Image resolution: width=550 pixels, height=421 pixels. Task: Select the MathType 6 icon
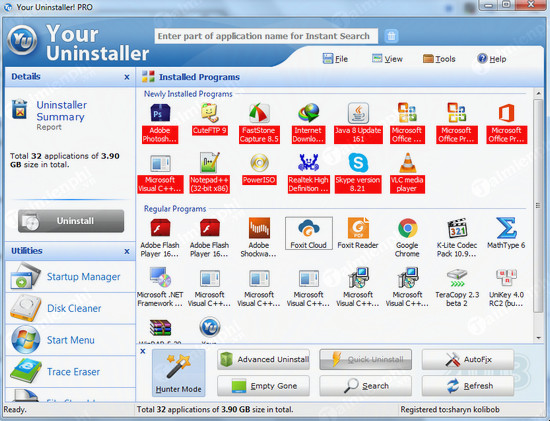coord(507,228)
